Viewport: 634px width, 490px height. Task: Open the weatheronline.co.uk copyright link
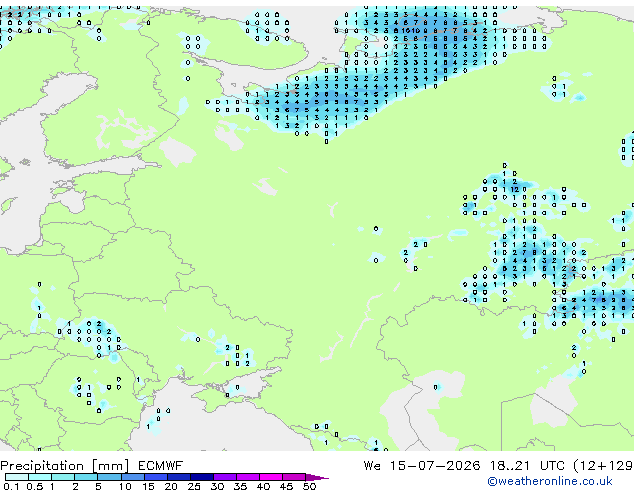[x=550, y=481]
